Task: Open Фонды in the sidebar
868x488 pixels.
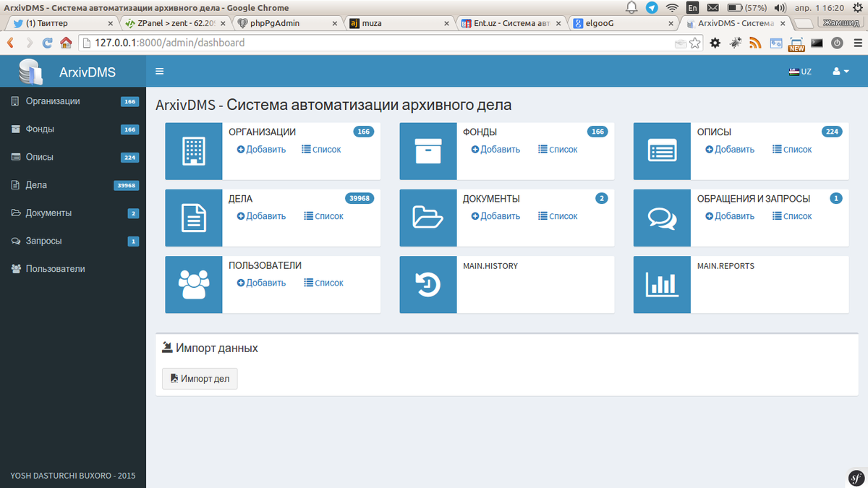Action: pyautogui.click(x=72, y=129)
